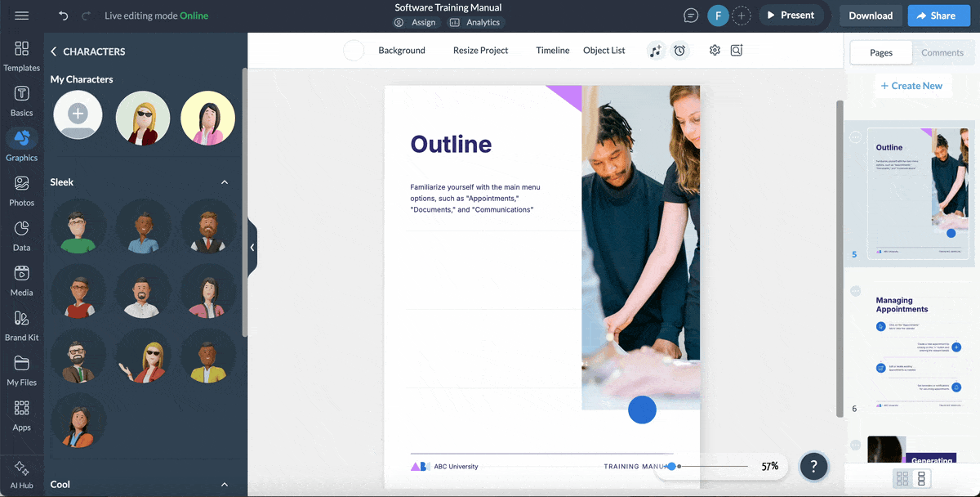The image size is (980, 497).
Task: Open project preview with the magnifier icon
Action: [736, 50]
